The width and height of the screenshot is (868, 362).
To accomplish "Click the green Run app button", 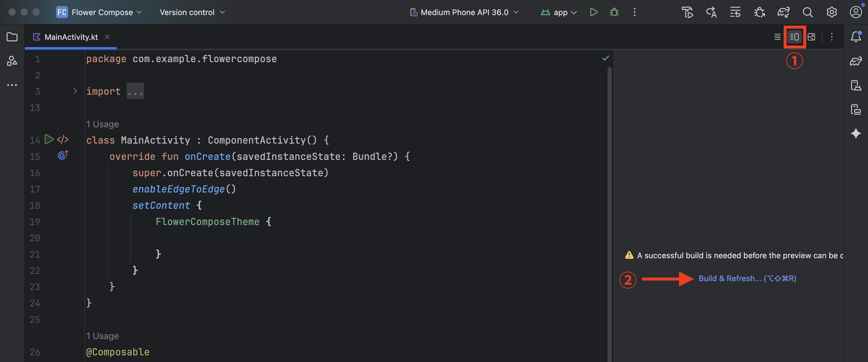I will 594,12.
